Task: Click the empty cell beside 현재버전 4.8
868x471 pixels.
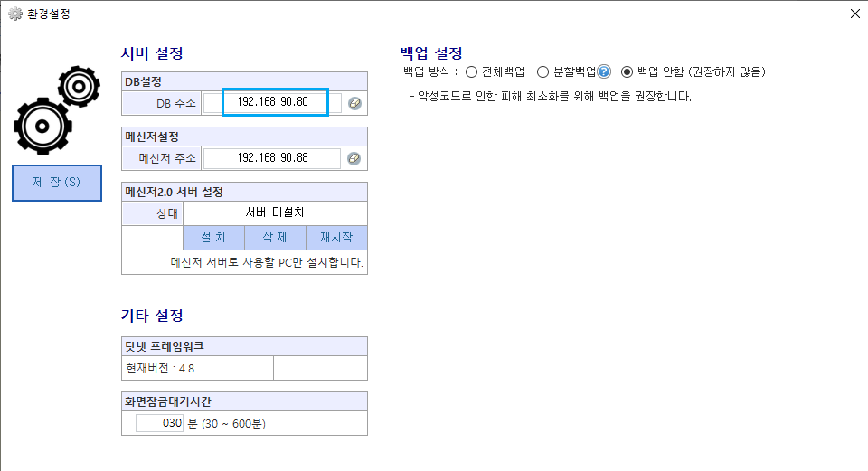Action: tap(320, 368)
